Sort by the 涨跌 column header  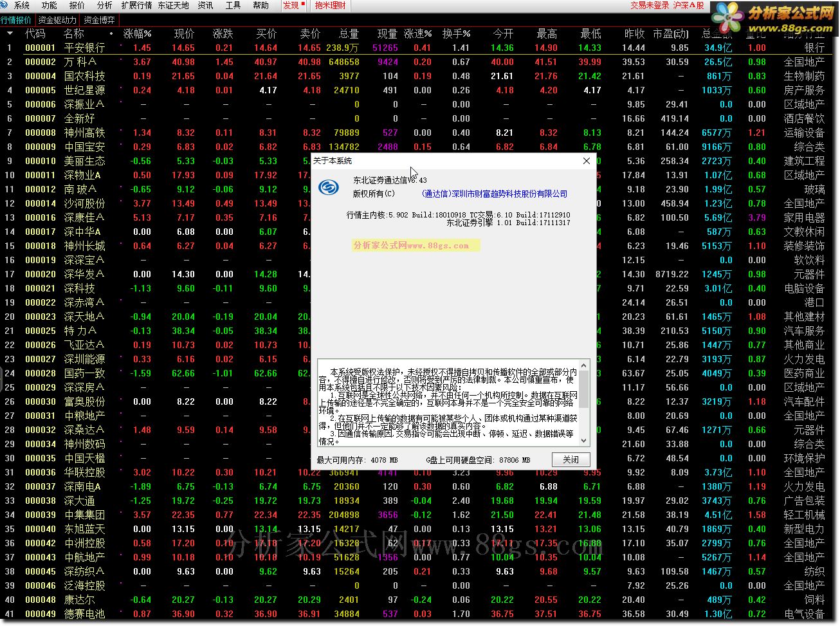coord(223,33)
